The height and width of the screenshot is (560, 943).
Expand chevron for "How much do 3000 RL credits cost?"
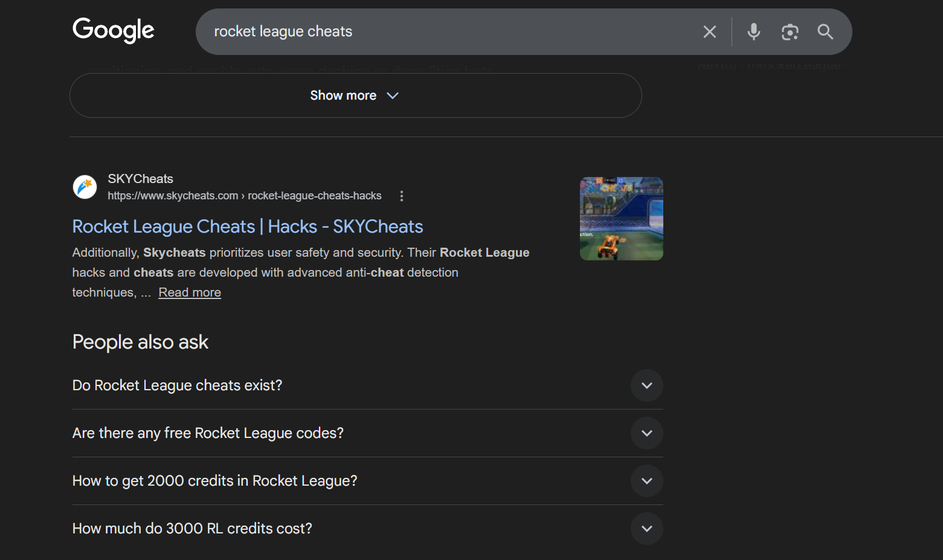pyautogui.click(x=646, y=529)
